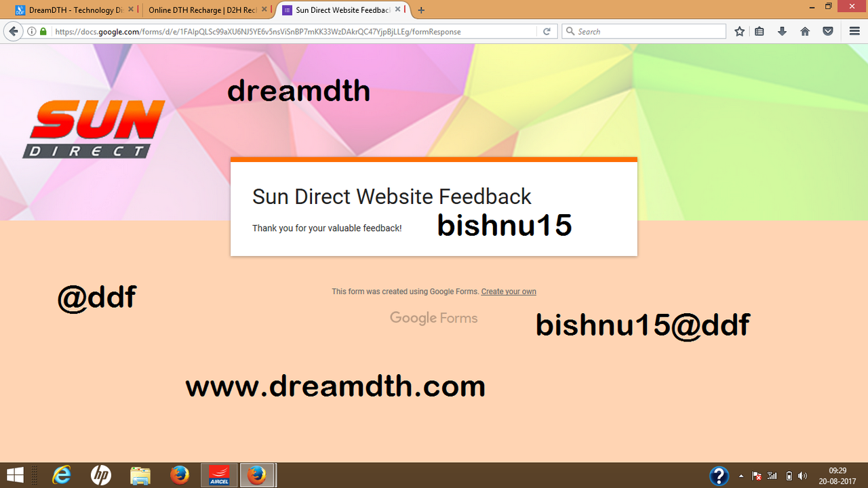The height and width of the screenshot is (488, 868).
Task: Reload the current page
Action: coord(547,31)
